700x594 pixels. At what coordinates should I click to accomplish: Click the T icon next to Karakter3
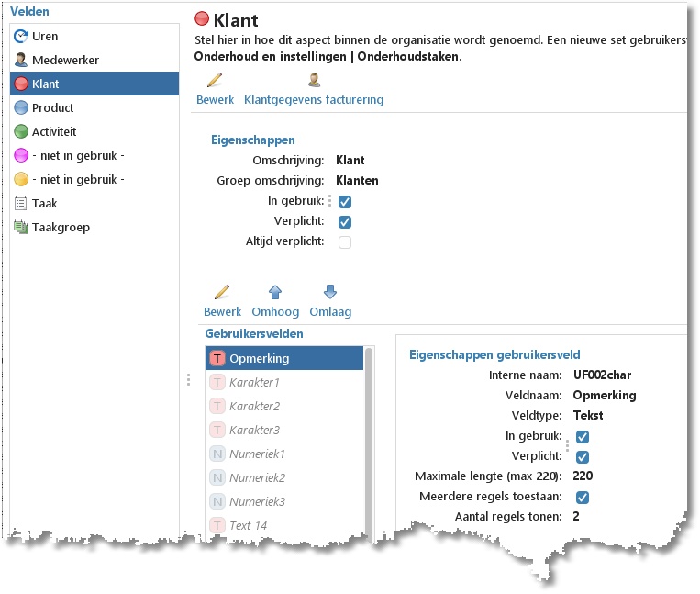pos(217,430)
